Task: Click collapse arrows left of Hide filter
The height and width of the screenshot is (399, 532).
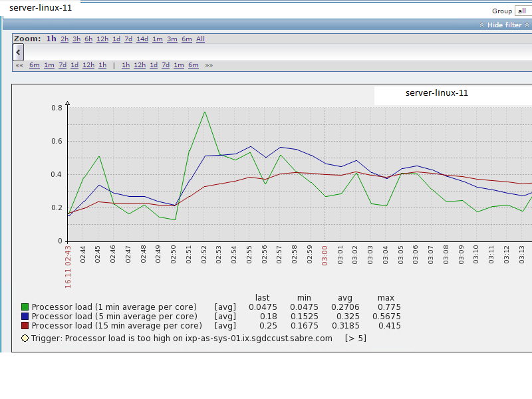Action: 482,25
